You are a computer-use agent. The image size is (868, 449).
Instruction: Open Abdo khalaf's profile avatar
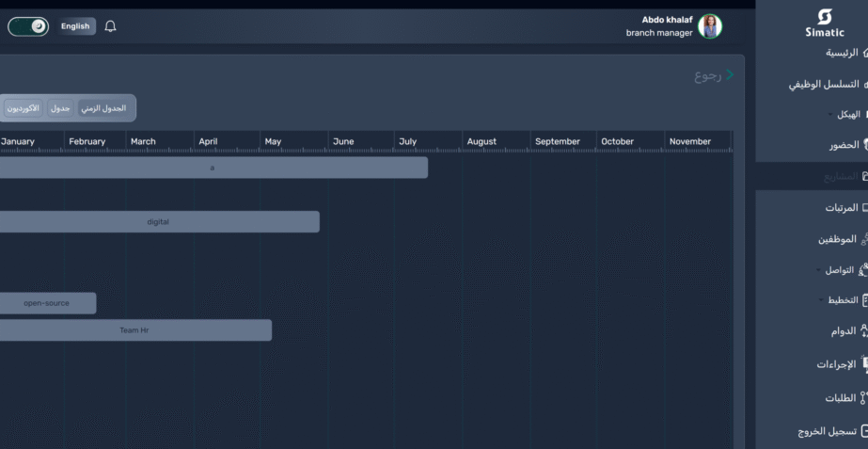coord(710,26)
